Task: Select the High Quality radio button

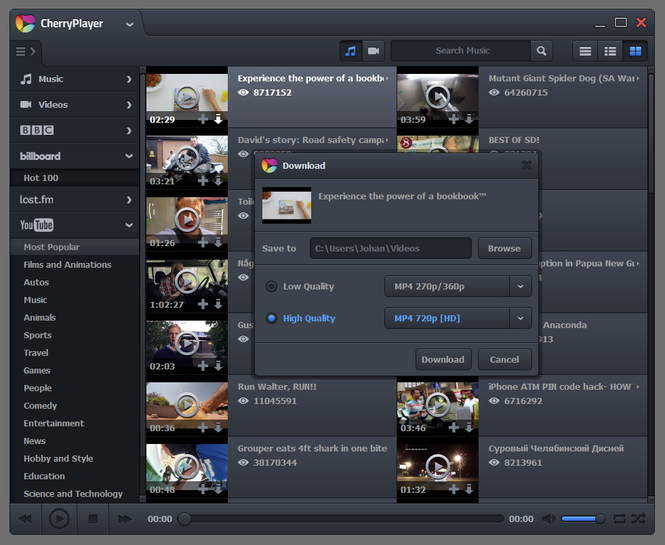Action: [271, 318]
